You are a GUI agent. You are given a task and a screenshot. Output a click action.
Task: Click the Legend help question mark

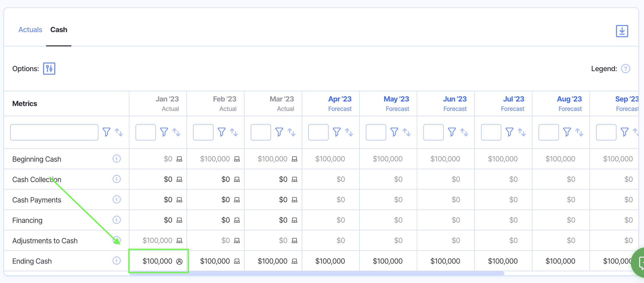coord(625,69)
